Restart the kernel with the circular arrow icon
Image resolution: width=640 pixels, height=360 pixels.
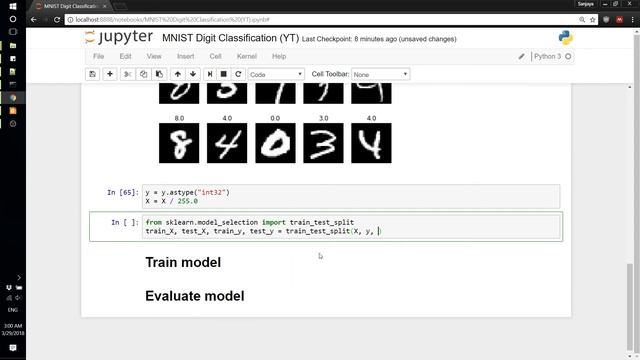pos(238,74)
